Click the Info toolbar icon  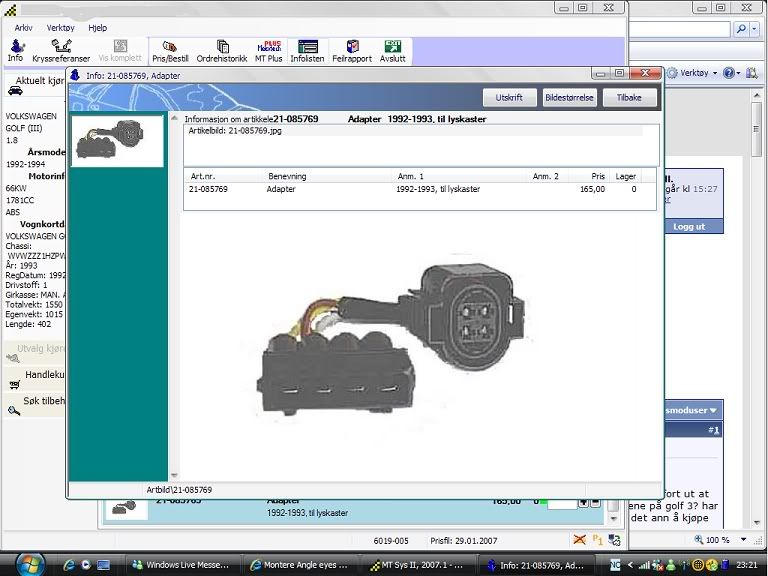coord(15,51)
